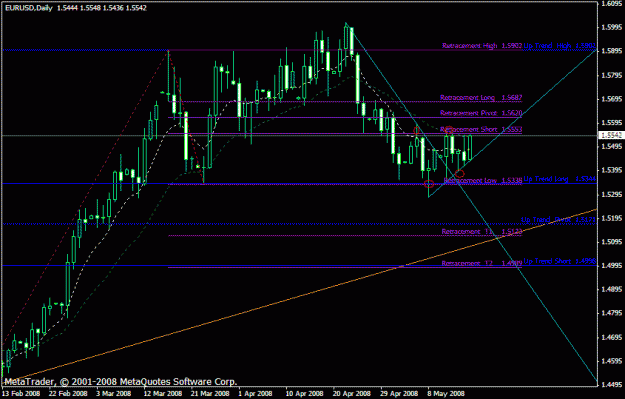Select the Retracement T1 label
625x399 pixels.
[x=482, y=232]
